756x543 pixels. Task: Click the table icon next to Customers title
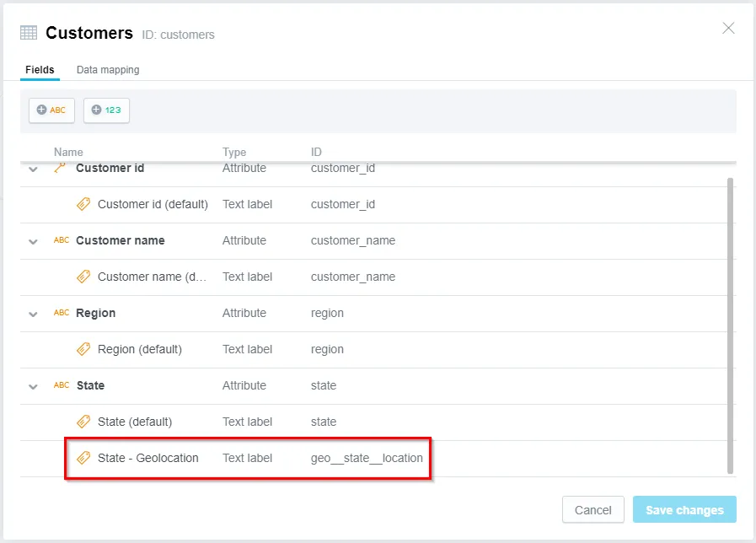coord(28,32)
